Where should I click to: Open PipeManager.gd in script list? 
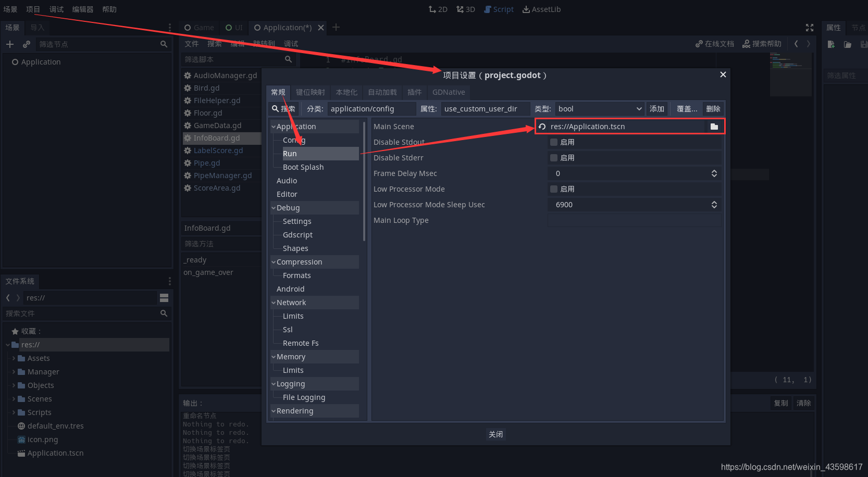222,175
